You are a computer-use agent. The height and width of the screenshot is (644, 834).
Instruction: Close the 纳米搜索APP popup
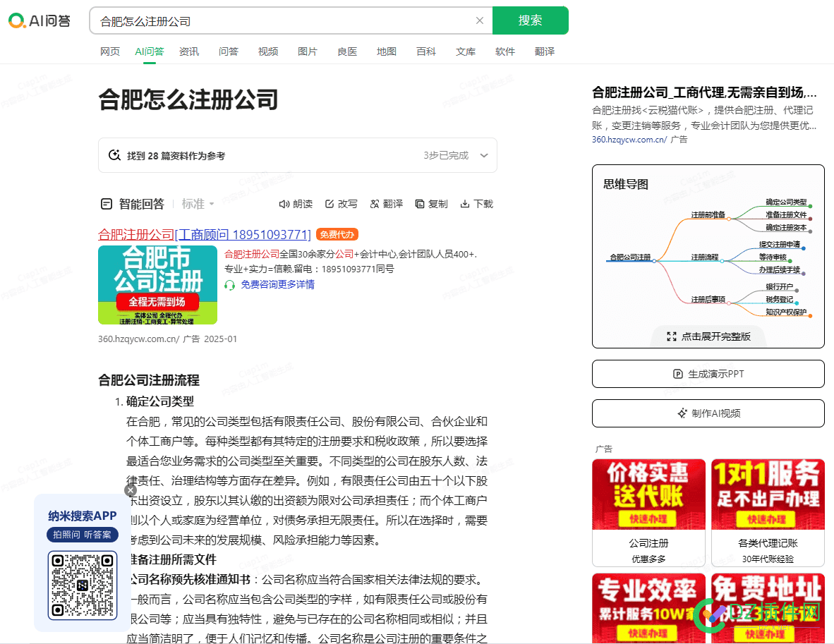[131, 490]
